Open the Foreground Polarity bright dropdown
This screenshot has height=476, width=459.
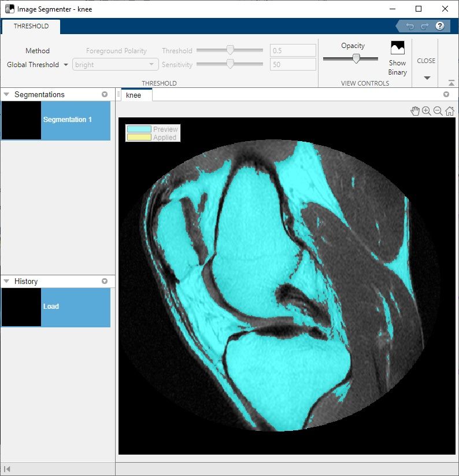click(x=115, y=65)
